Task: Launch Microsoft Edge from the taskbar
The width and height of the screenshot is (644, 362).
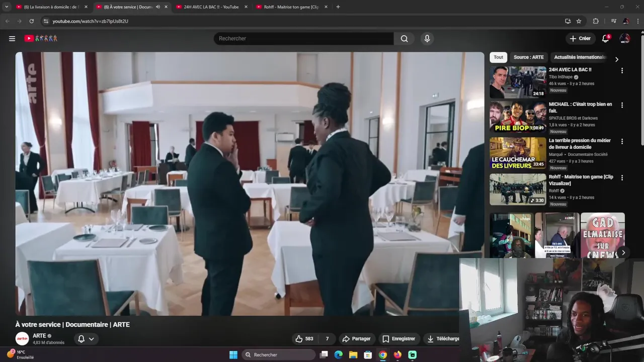Action: tap(339, 355)
